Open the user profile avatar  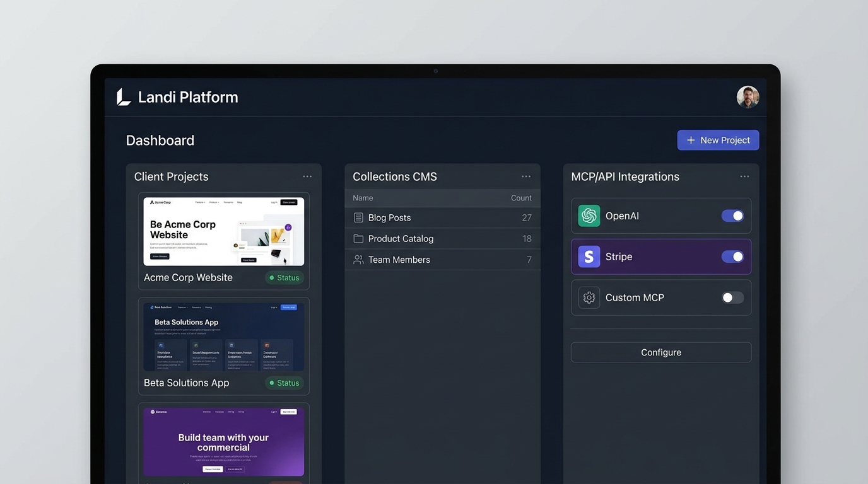[748, 97]
